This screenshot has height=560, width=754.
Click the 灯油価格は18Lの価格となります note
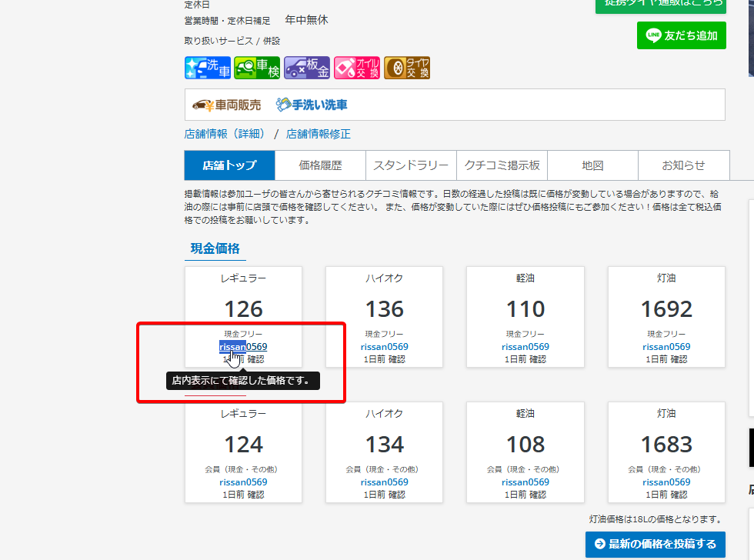coord(656,519)
